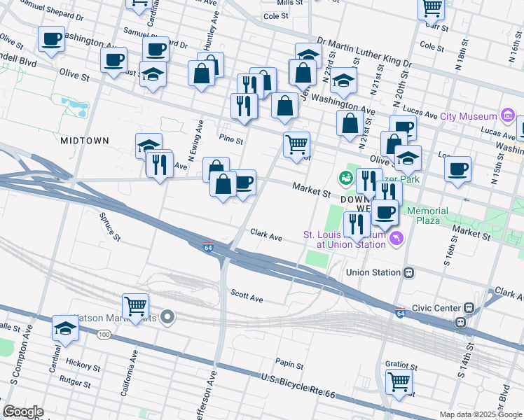Select the graduation cap marker near N 21st St

coord(343,80)
